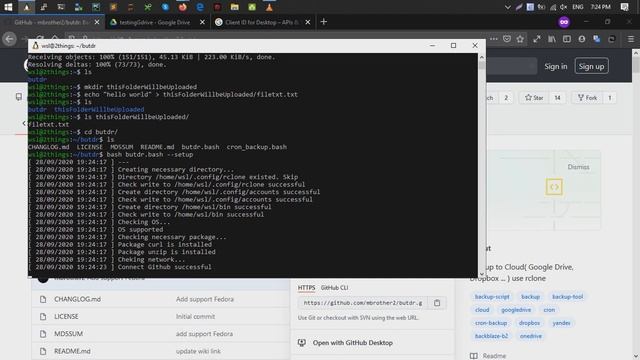Click the clone URL input field

[363, 303]
